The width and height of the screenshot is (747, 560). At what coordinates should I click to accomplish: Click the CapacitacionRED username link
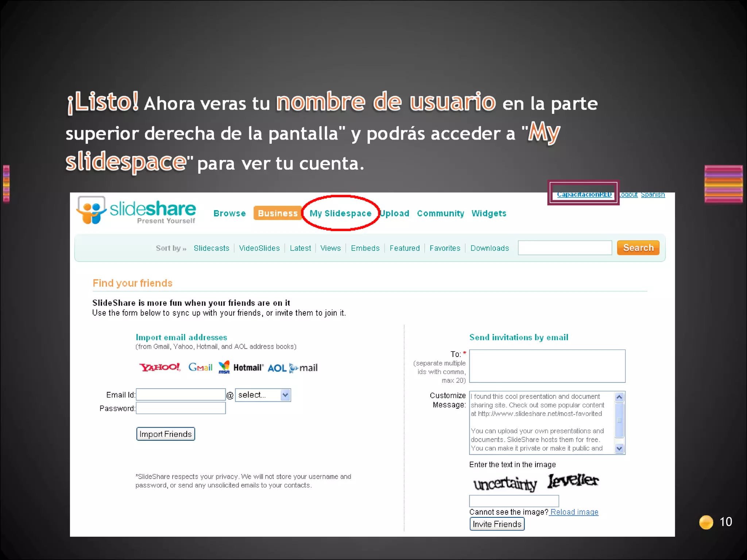pos(584,195)
